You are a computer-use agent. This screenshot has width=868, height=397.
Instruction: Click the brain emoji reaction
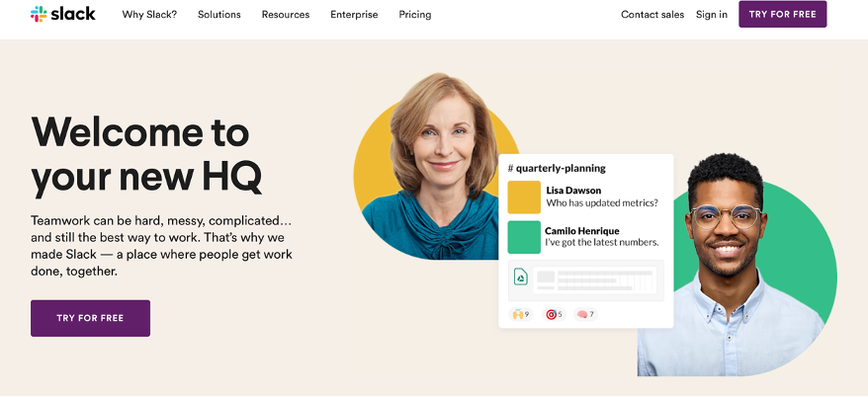pos(585,315)
